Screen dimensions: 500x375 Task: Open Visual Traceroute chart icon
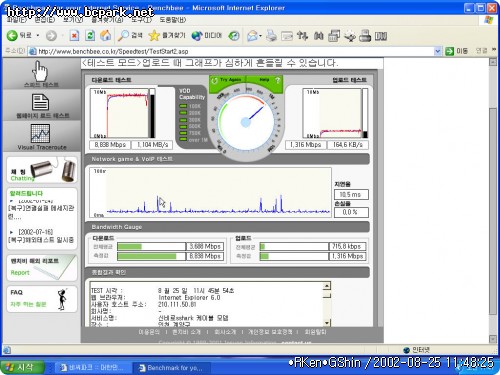[40, 133]
